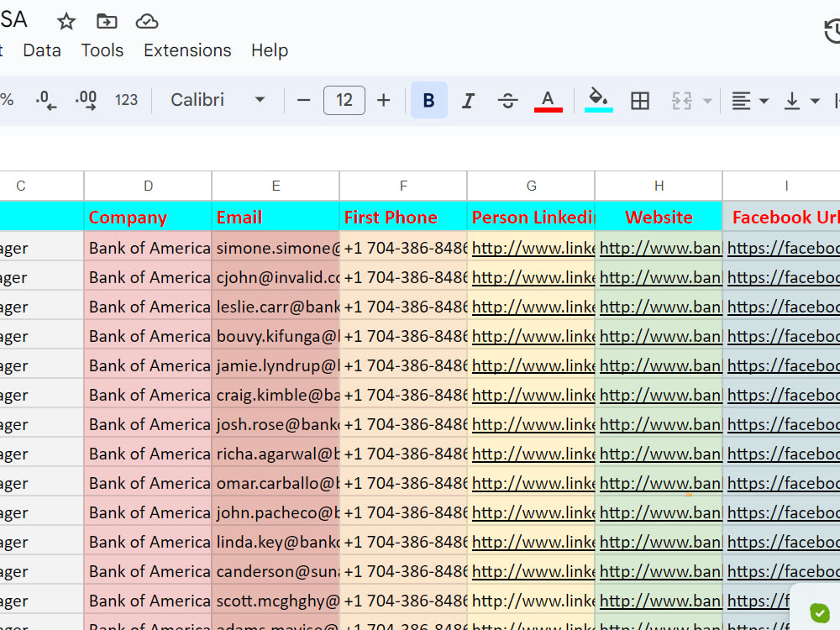Open the Data menu
The image size is (840, 630).
[x=42, y=50]
